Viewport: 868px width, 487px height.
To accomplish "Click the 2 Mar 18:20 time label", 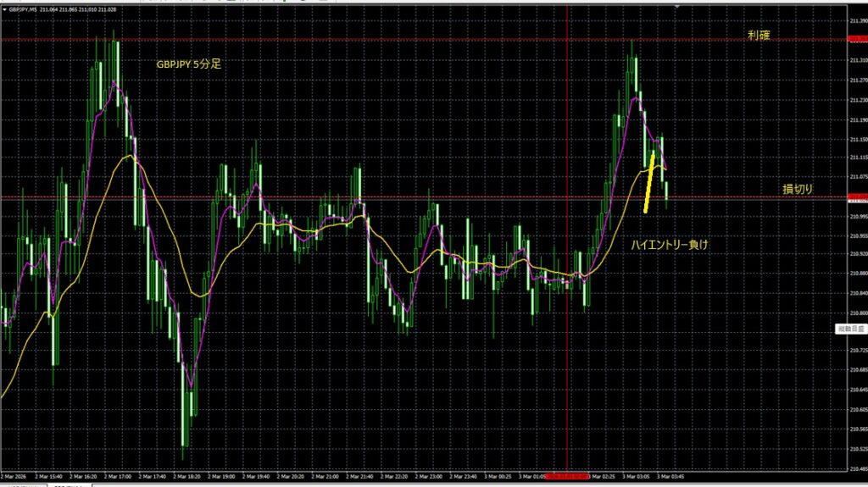I will pos(186,477).
